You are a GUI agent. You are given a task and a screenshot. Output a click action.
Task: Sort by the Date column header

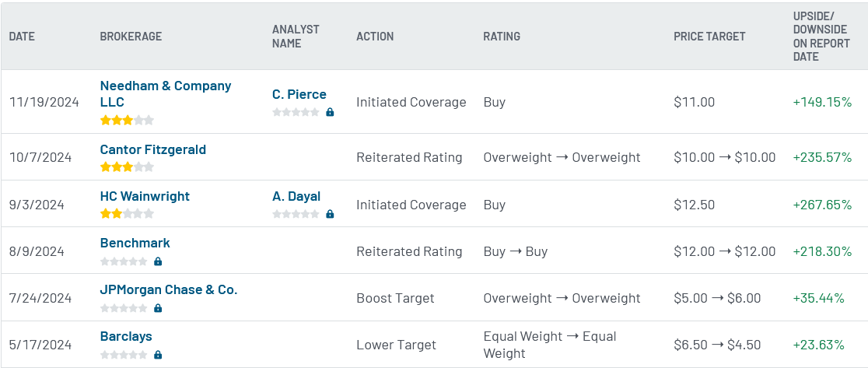(x=22, y=37)
